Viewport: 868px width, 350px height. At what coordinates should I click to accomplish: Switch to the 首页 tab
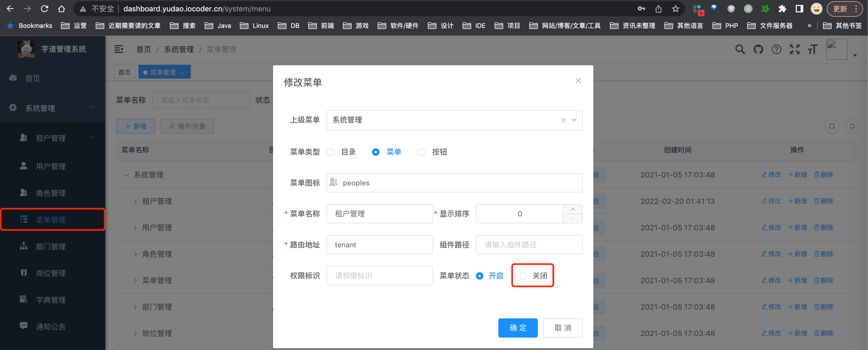(x=124, y=72)
